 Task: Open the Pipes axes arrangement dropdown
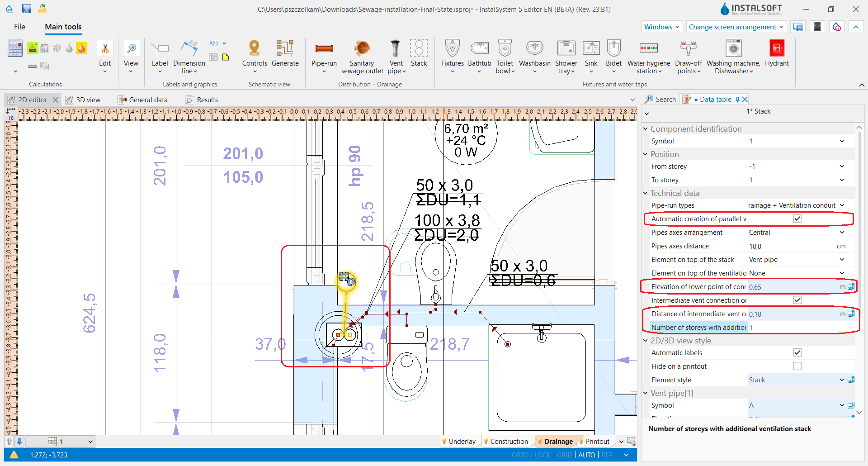(x=842, y=233)
